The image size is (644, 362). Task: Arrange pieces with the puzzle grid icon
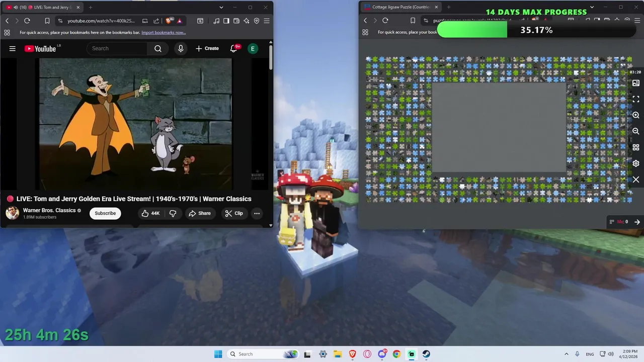[636, 147]
